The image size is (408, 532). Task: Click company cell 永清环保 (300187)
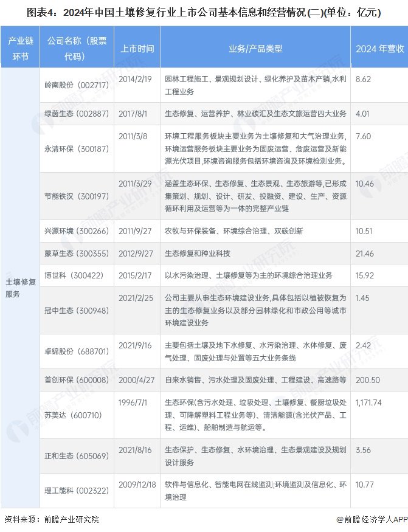pos(77,148)
